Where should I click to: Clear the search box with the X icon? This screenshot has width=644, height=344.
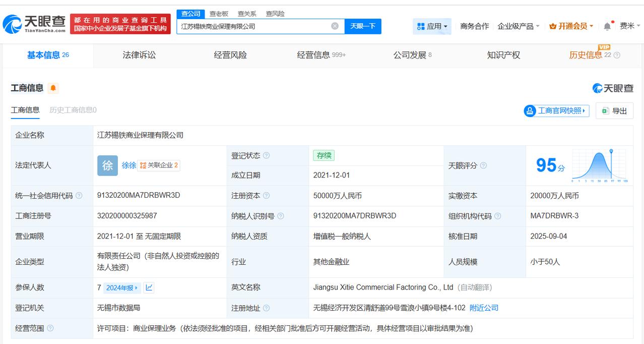click(335, 26)
